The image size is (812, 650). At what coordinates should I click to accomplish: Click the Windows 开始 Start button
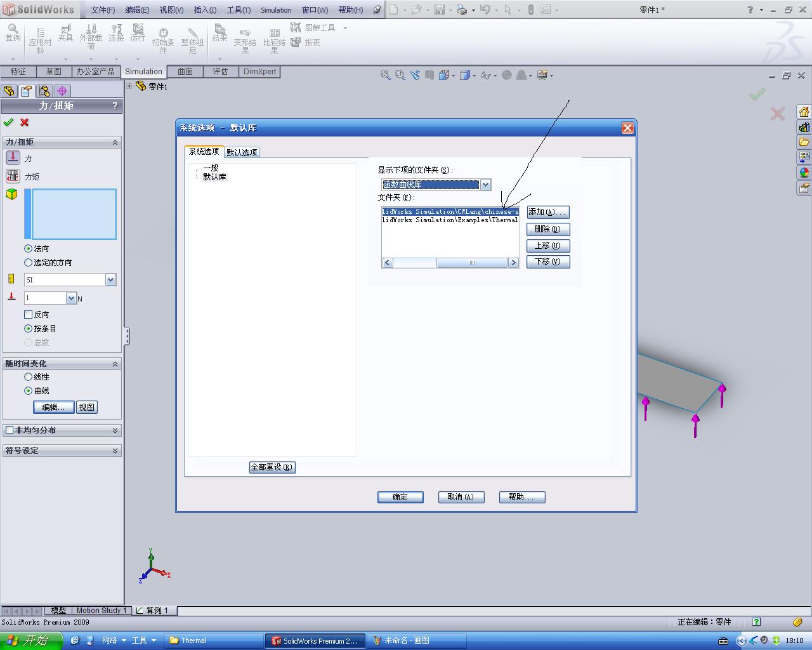tap(31, 640)
